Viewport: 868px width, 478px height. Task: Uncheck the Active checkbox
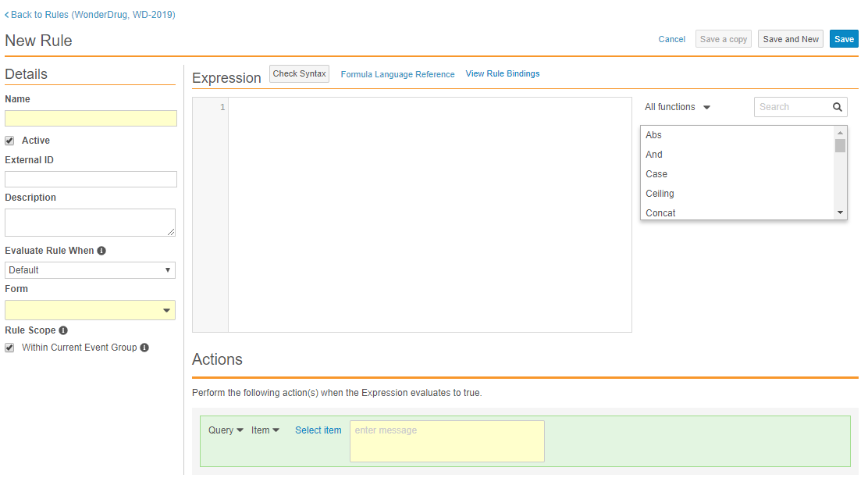point(10,141)
